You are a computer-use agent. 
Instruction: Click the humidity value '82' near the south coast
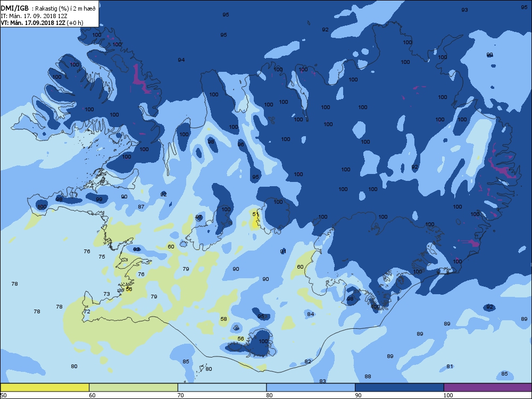click(307, 361)
